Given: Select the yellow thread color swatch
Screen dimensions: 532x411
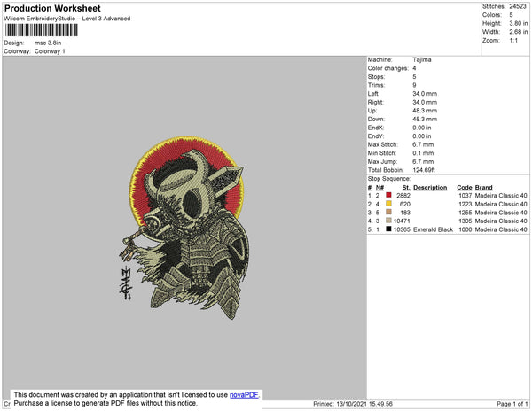Looking at the screenshot, I should 388,204.
